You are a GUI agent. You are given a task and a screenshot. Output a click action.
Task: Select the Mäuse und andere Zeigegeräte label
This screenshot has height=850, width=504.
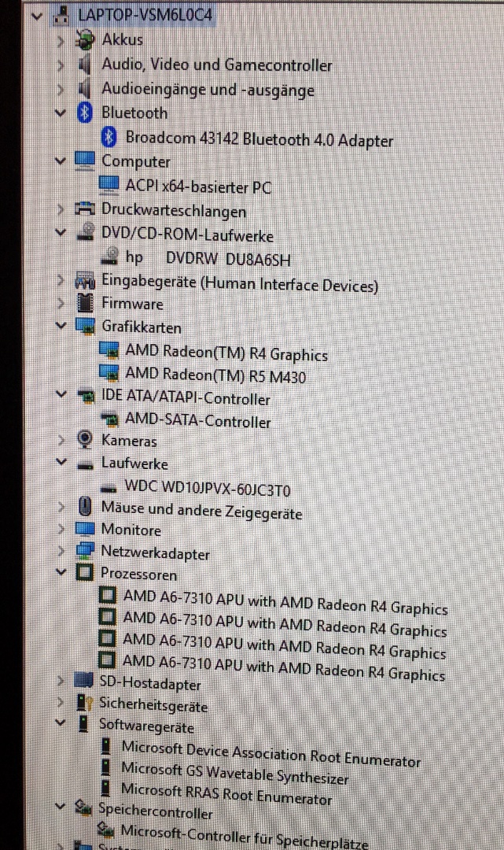point(201,510)
